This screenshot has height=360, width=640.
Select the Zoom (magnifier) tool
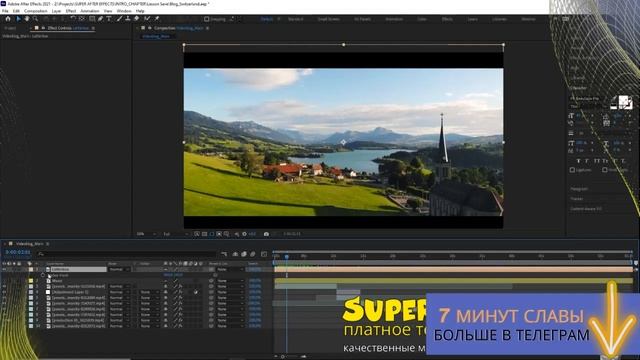pyautogui.click(x=36, y=19)
